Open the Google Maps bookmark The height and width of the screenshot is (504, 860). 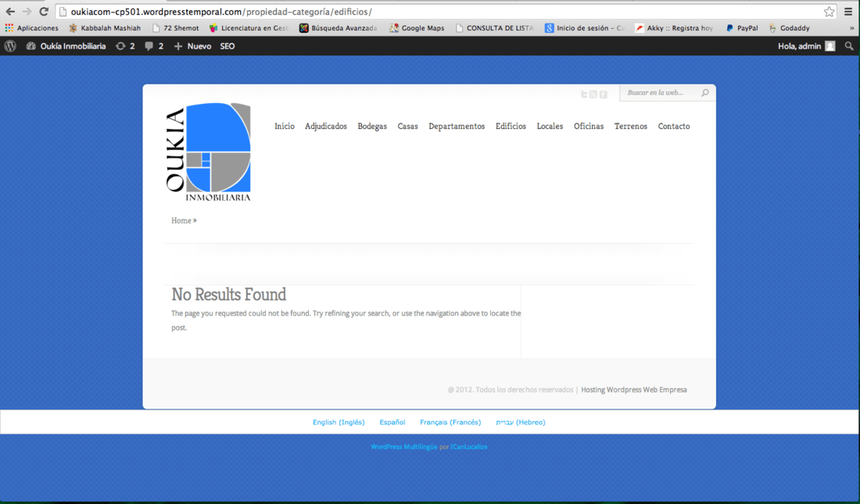(x=417, y=28)
